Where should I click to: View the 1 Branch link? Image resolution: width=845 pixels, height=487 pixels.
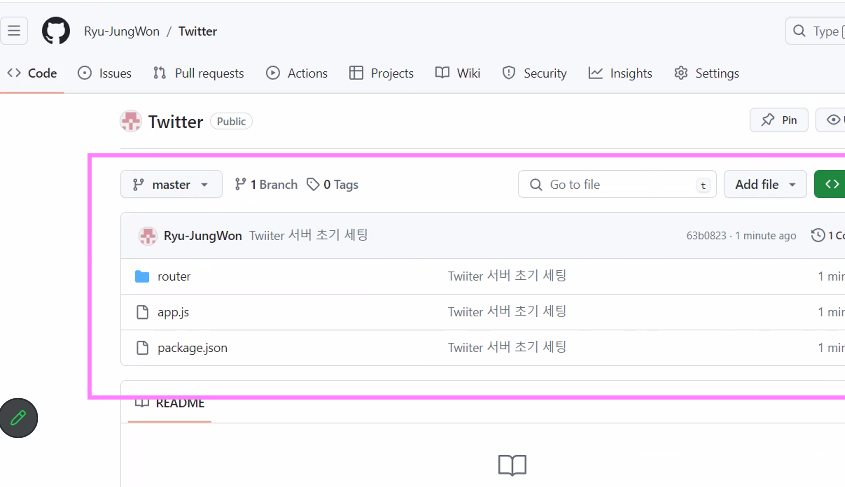pos(266,184)
